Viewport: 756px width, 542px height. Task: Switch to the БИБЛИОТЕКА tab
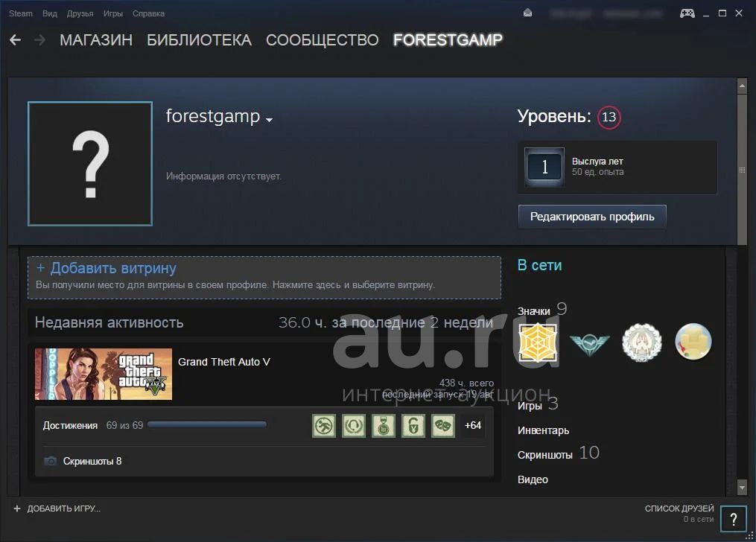click(x=199, y=40)
